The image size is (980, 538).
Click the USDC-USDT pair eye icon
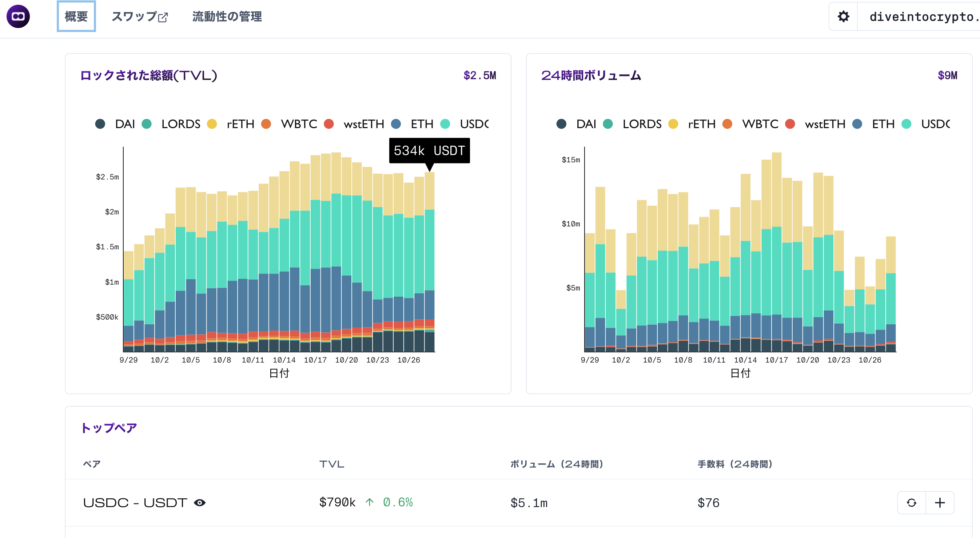coord(200,503)
